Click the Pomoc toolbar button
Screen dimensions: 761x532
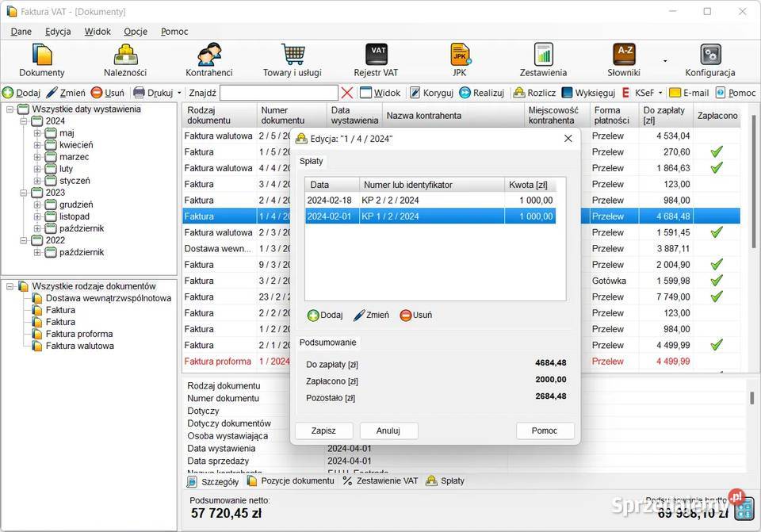[x=736, y=92]
